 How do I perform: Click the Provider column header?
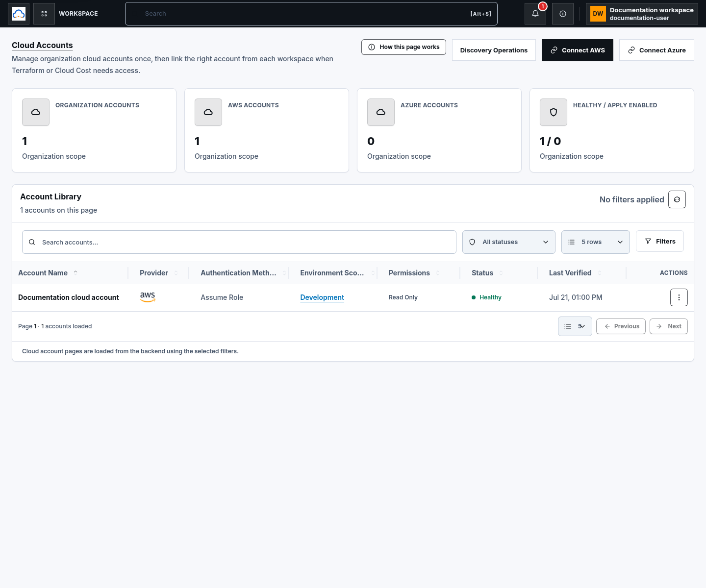click(154, 273)
